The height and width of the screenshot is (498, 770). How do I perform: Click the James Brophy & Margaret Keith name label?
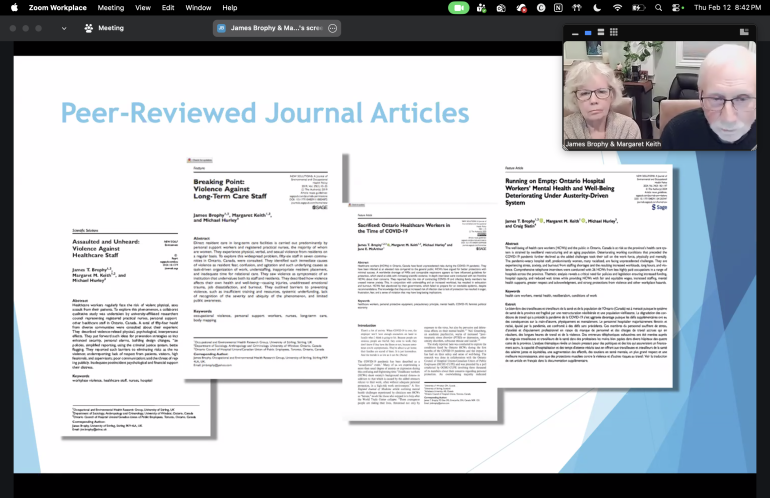click(x=613, y=144)
